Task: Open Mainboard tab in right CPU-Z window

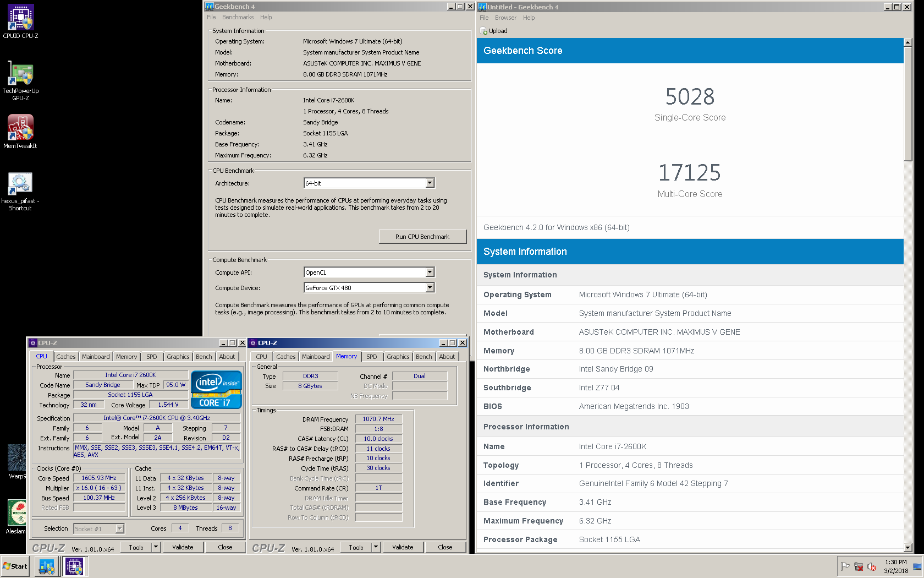Action: point(316,357)
